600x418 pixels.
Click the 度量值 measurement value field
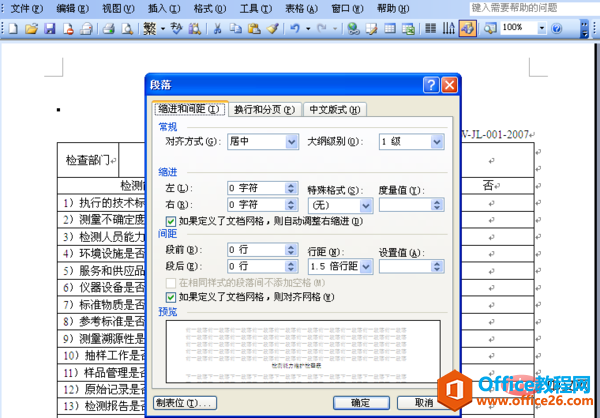[405, 205]
